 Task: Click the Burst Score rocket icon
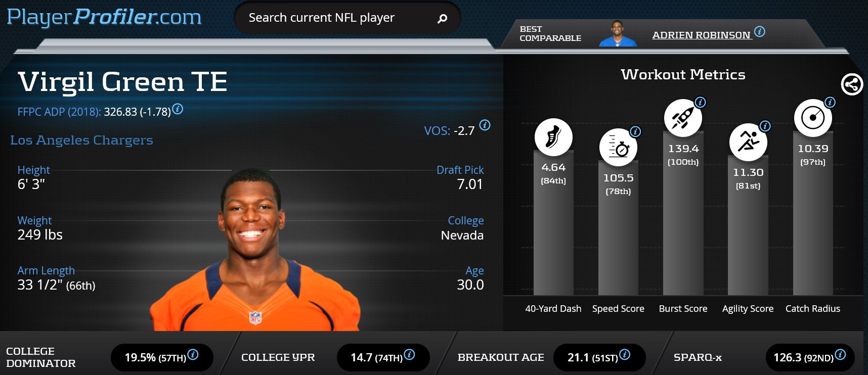[683, 118]
